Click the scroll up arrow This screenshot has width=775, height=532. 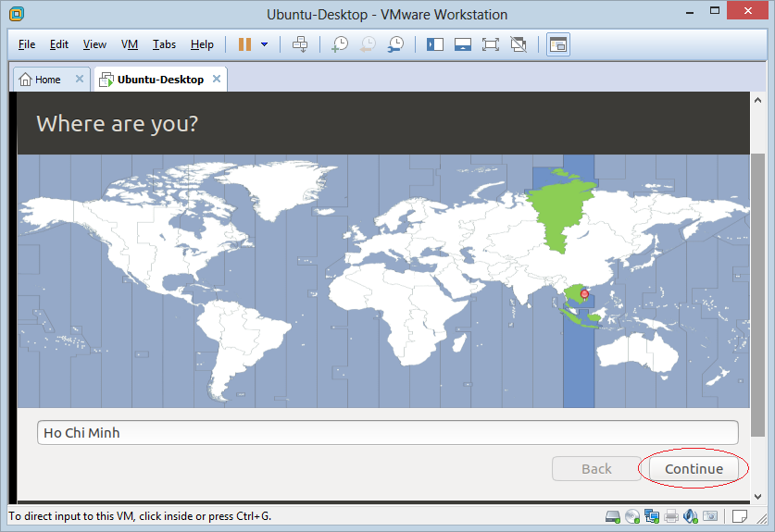(x=757, y=100)
